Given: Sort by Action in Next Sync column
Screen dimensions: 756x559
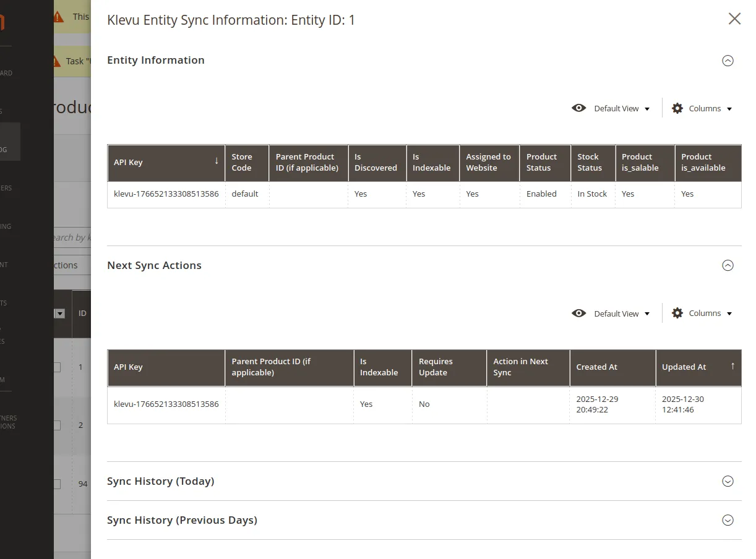Looking at the screenshot, I should click(x=528, y=367).
